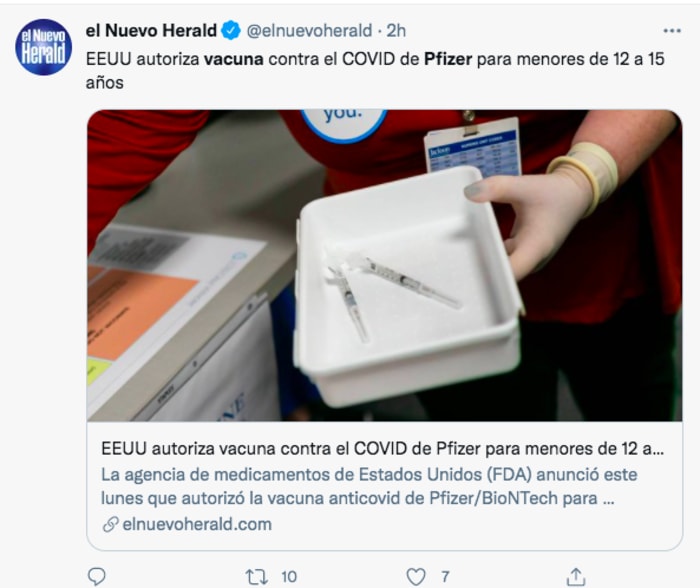The image size is (700, 588).
Task: Click the retweet count 10
Action: [289, 577]
